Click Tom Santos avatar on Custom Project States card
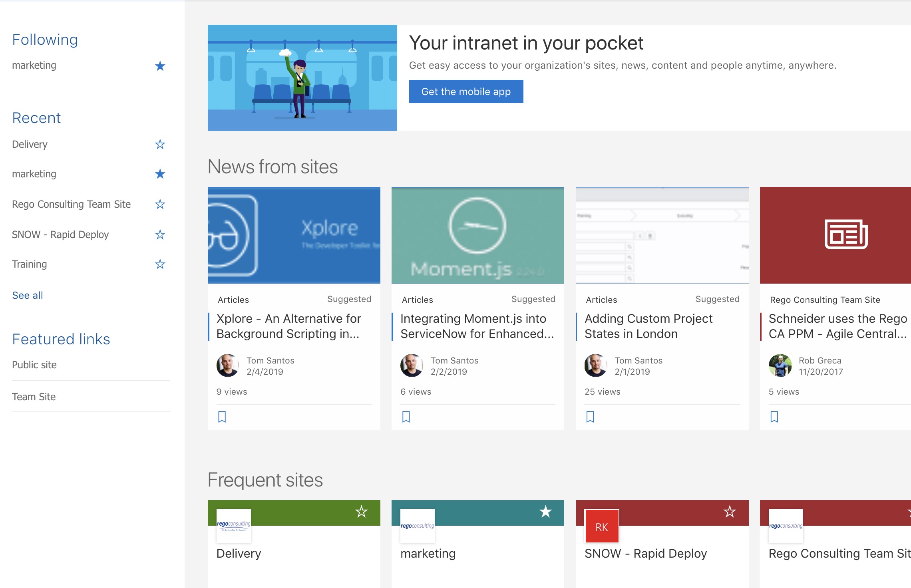The height and width of the screenshot is (588, 911). (596, 366)
